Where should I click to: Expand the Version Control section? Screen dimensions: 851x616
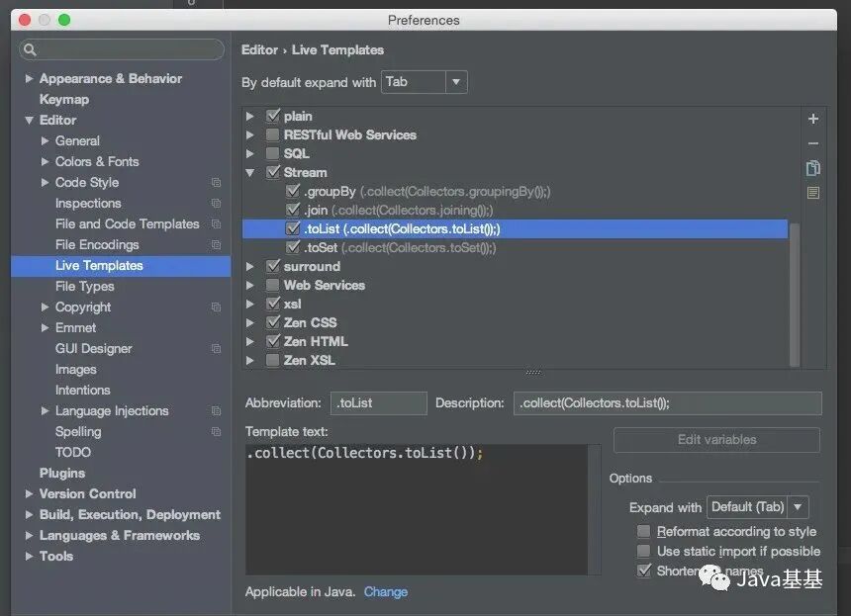(x=29, y=493)
